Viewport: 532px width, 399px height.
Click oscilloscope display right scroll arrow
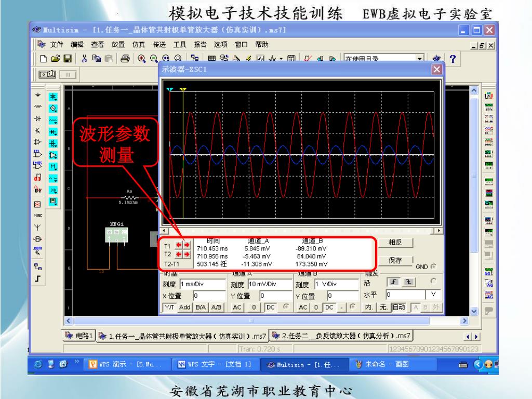[x=438, y=231]
